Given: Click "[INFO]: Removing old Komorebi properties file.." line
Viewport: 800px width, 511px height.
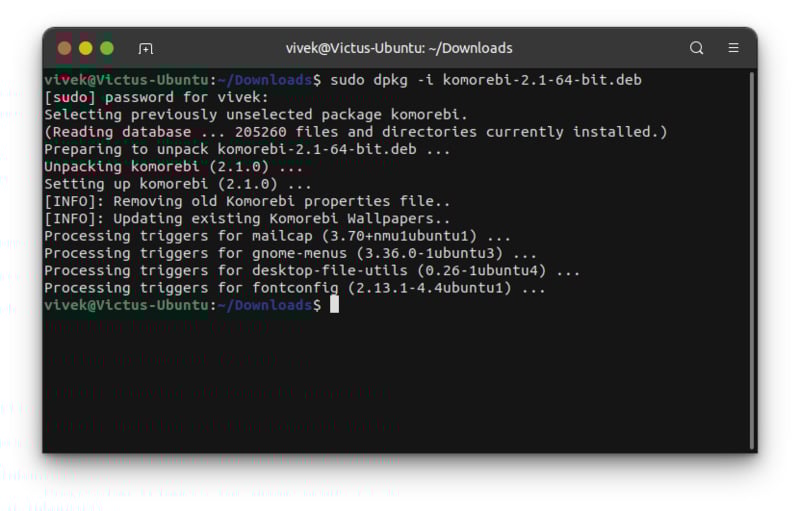Looking at the screenshot, I should [x=247, y=201].
